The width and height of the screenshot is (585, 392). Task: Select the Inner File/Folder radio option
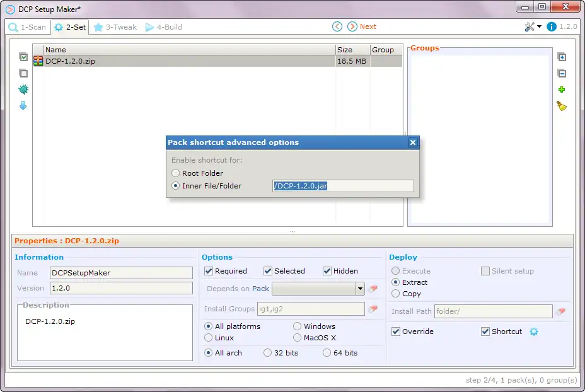pos(176,186)
